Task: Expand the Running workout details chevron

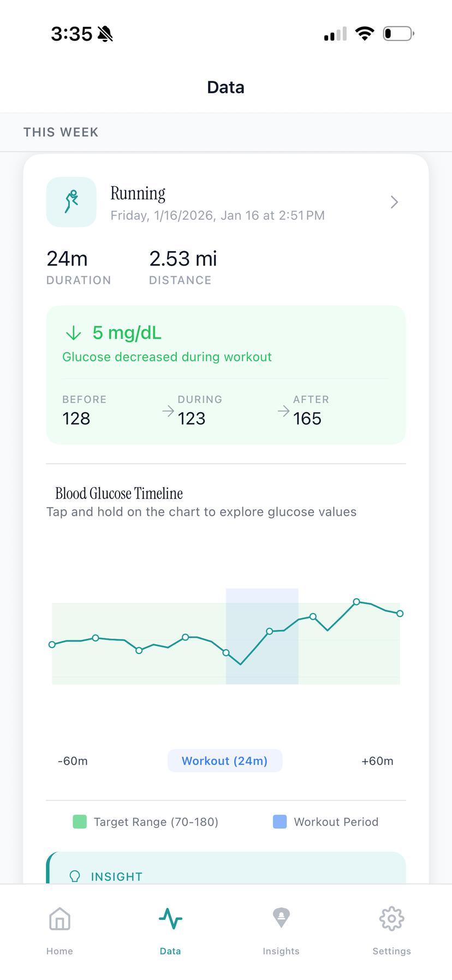Action: (x=394, y=202)
